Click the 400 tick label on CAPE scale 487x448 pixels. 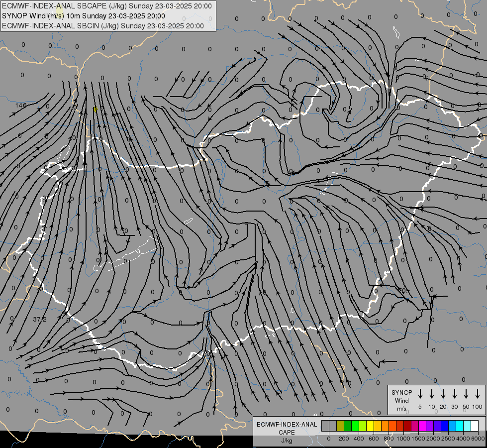pyautogui.click(x=359, y=439)
